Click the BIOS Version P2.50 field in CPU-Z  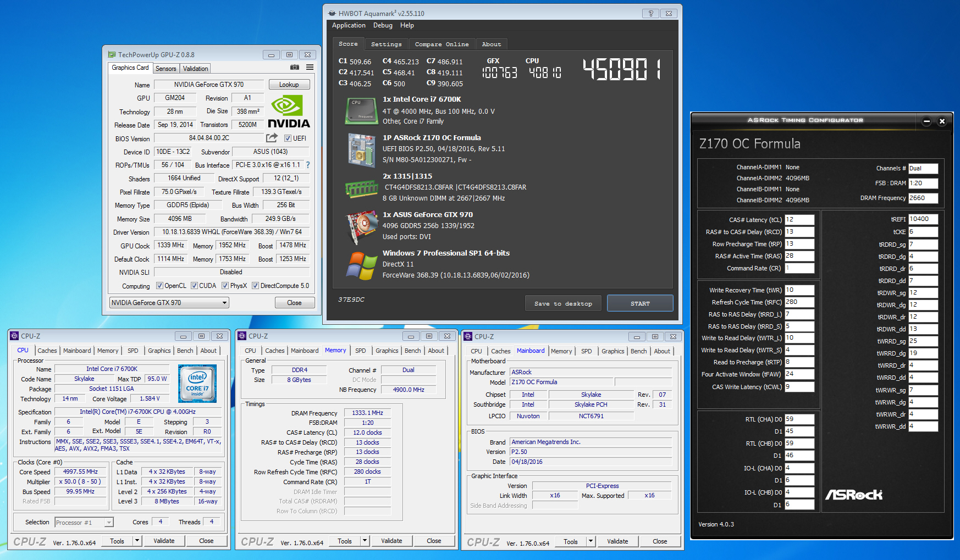click(591, 452)
